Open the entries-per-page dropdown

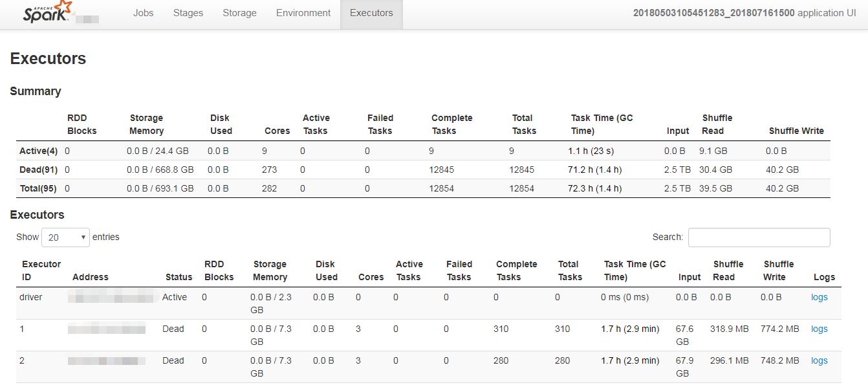[x=65, y=237]
